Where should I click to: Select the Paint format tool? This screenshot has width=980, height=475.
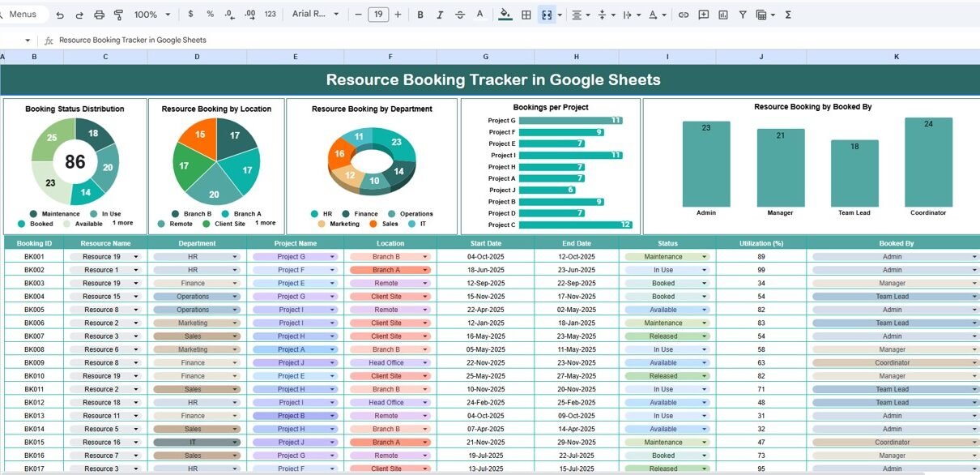tap(118, 15)
